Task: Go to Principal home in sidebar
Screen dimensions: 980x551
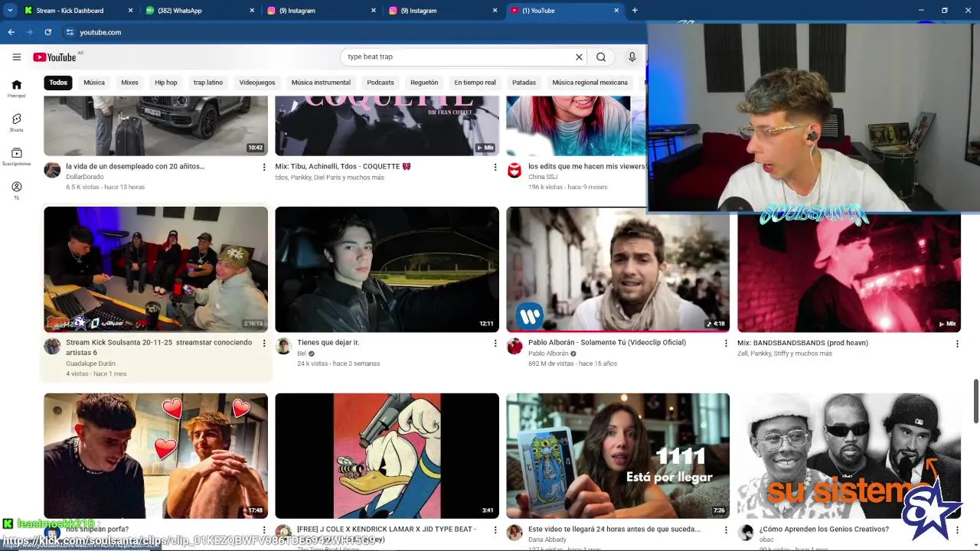Action: [16, 89]
